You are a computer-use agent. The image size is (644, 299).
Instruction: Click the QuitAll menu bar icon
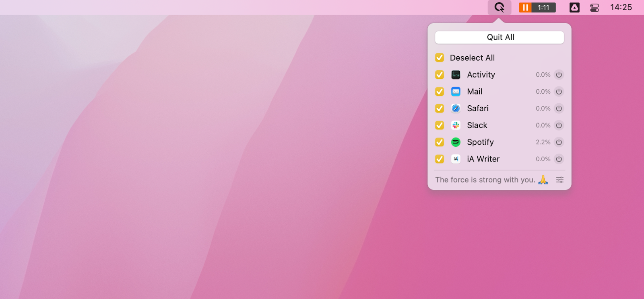(x=500, y=7)
